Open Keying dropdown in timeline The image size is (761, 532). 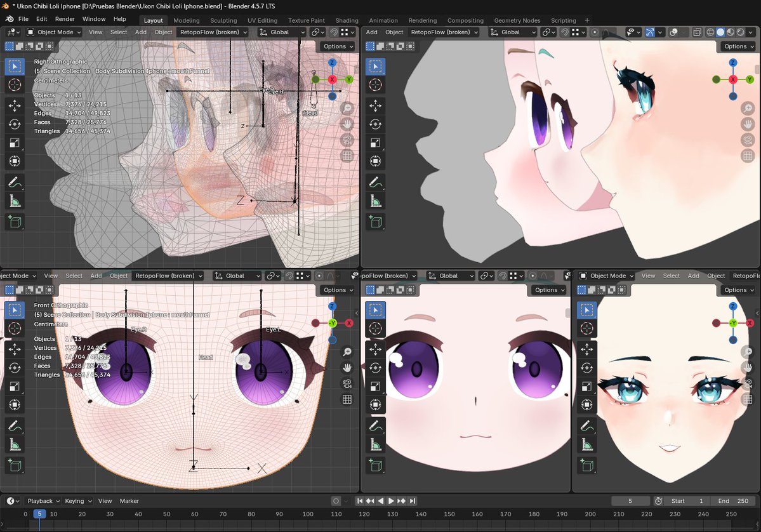pyautogui.click(x=78, y=501)
